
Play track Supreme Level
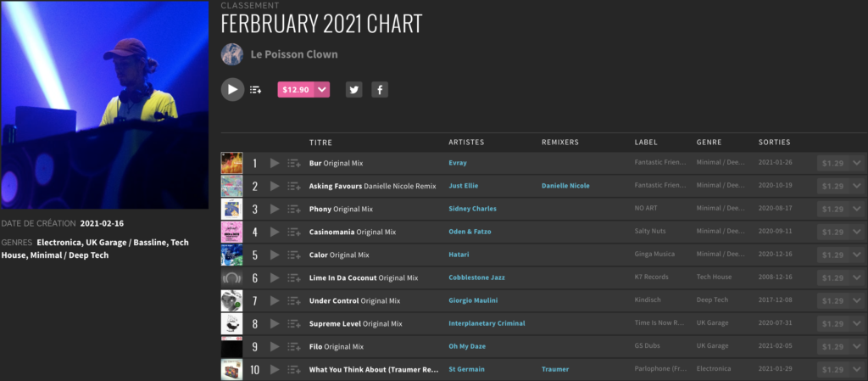point(275,324)
